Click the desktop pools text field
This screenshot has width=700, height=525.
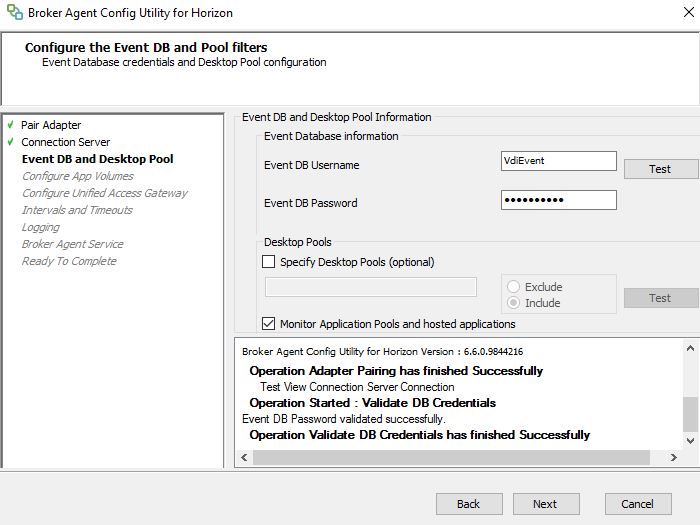coord(371,287)
